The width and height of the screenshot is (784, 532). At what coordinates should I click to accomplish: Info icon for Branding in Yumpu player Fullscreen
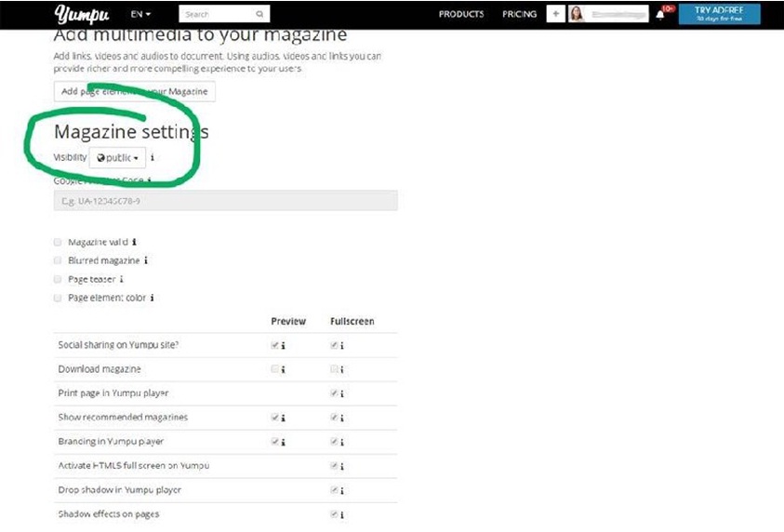(x=342, y=442)
